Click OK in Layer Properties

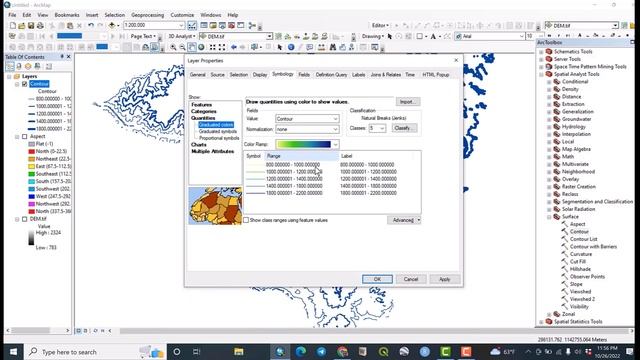click(x=377, y=280)
